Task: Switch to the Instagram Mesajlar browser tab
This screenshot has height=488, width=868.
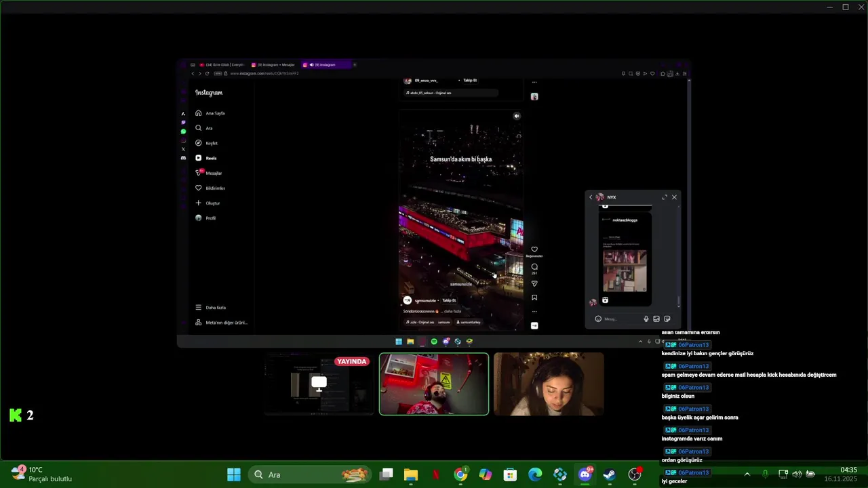Action: point(275,64)
